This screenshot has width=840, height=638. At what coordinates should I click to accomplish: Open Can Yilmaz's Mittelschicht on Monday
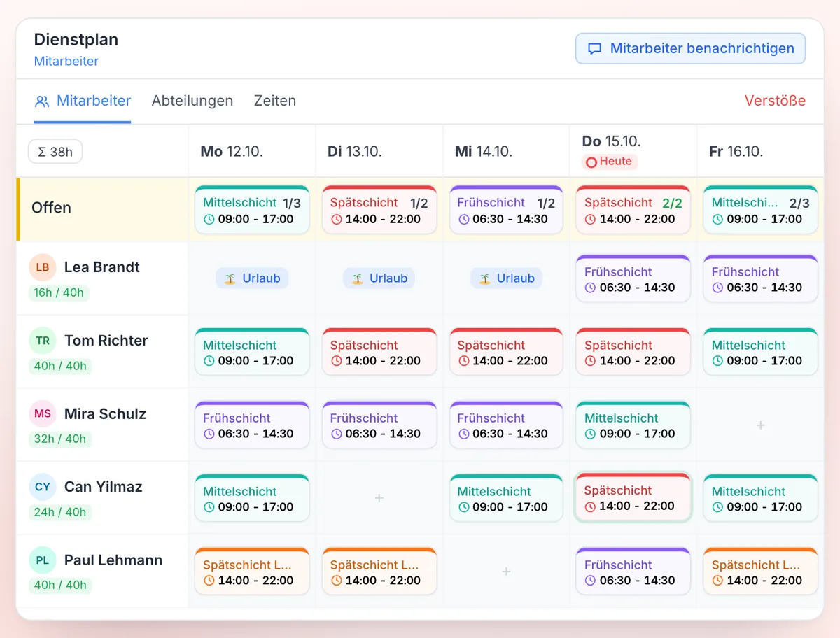[x=252, y=498]
